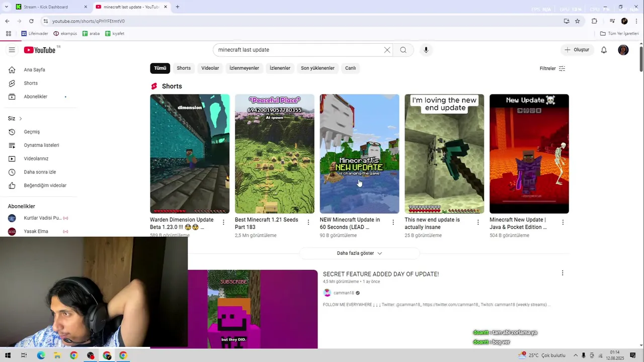Open Daha sonra izle list
Viewport: 644px width, 362px height.
pyautogui.click(x=40, y=172)
